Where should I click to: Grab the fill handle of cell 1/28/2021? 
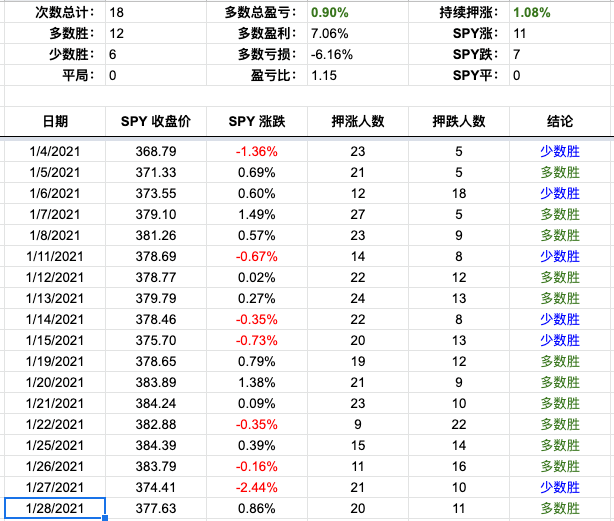click(105, 518)
